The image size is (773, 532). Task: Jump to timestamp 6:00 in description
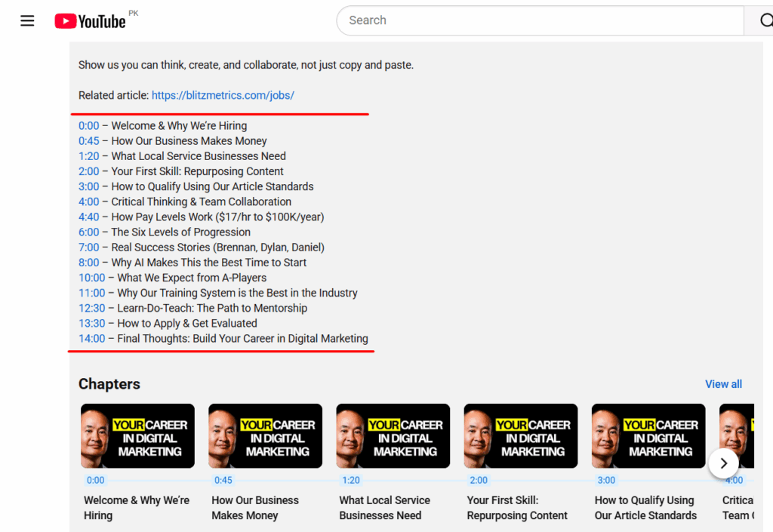[x=89, y=232]
